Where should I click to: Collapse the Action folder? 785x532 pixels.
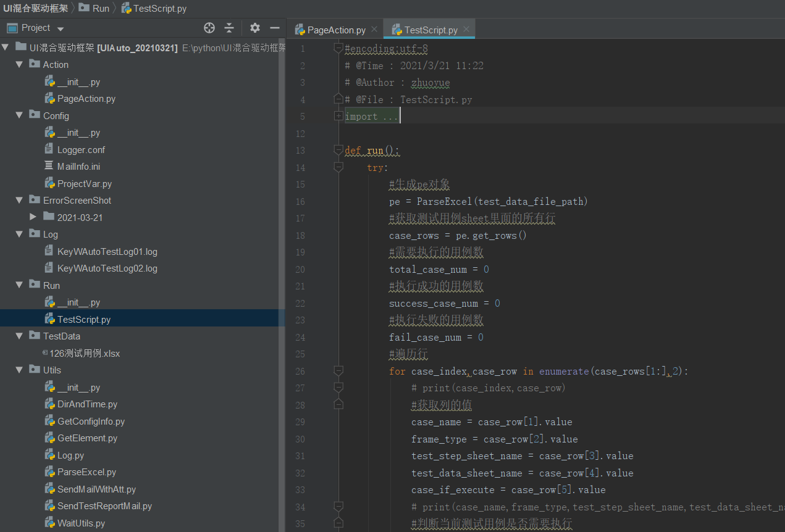(x=20, y=64)
